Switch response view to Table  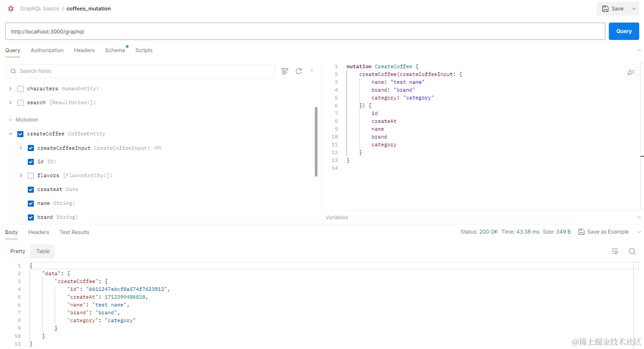click(x=43, y=251)
